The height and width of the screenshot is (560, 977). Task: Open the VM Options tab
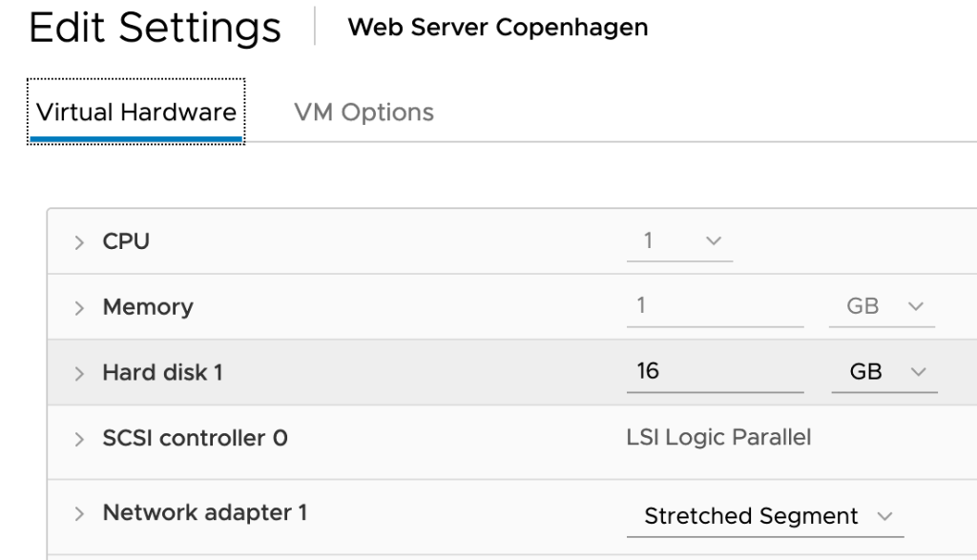tap(364, 113)
